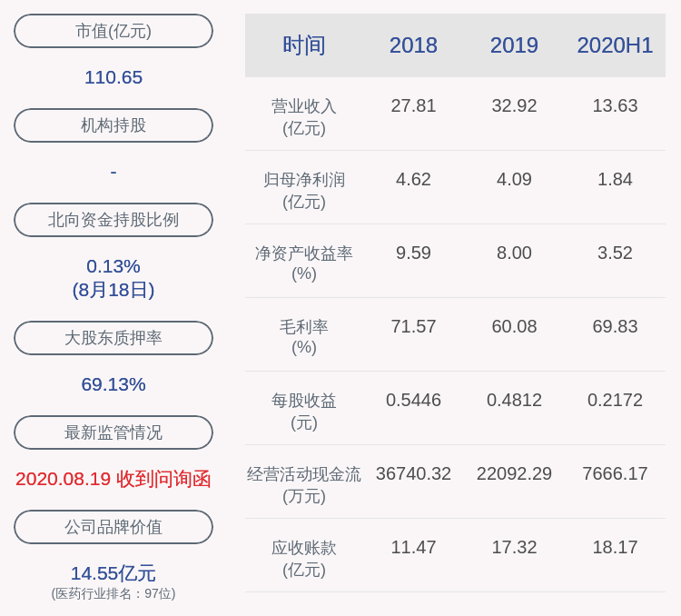Select gross margin value 69.83

click(615, 326)
